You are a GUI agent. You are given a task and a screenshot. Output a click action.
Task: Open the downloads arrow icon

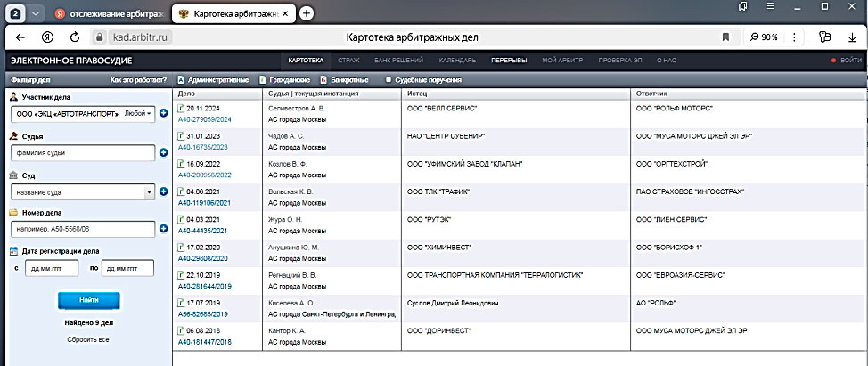click(852, 37)
